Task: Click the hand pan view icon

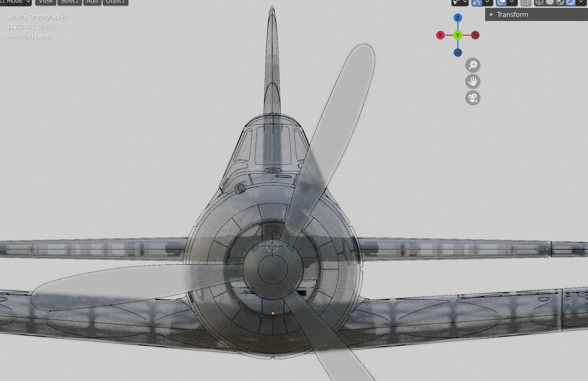Action: click(x=473, y=81)
